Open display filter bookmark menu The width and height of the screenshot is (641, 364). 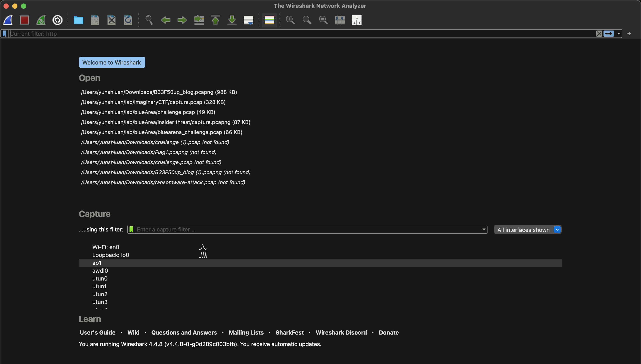coord(4,34)
